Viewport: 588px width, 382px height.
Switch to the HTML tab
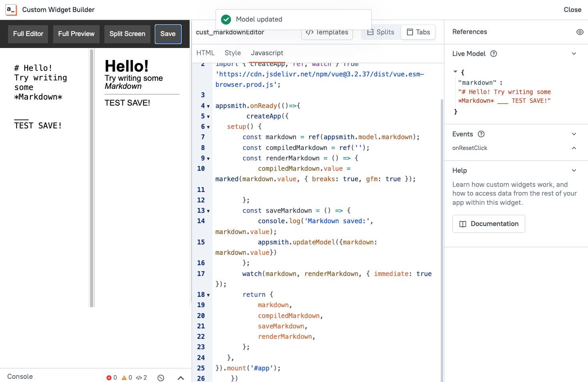(206, 53)
